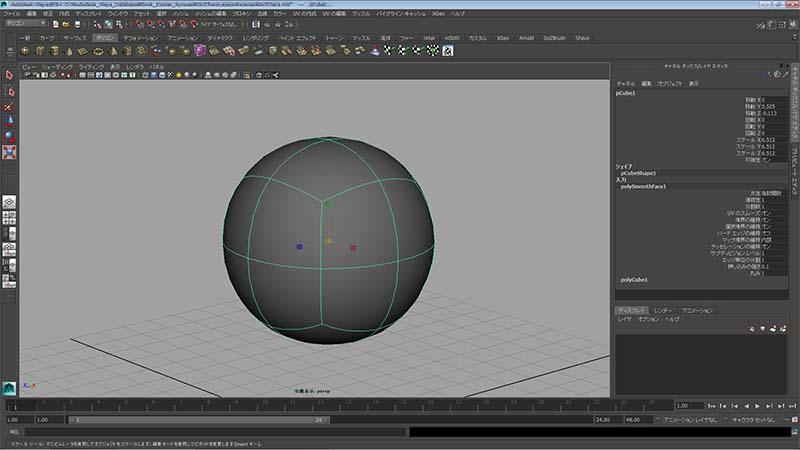Select the Paint Selection tool
The image size is (800, 450).
click(x=9, y=106)
